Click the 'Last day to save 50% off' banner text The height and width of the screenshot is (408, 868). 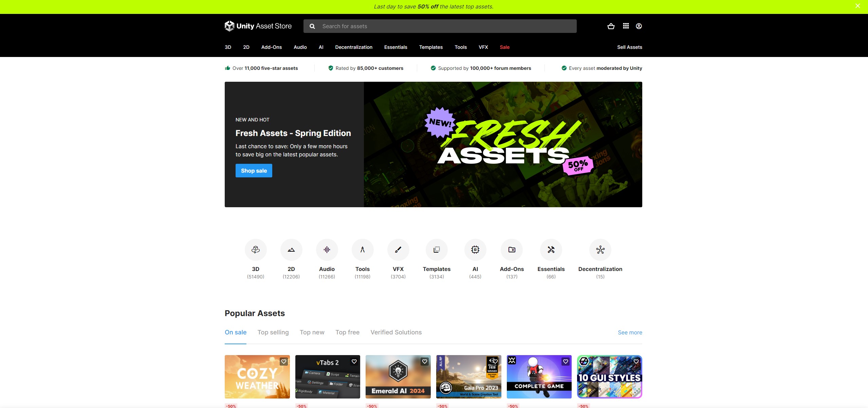tap(433, 6)
